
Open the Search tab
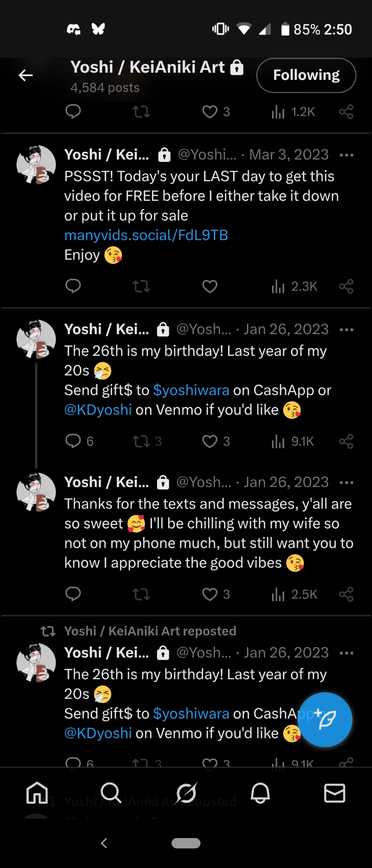(x=111, y=793)
